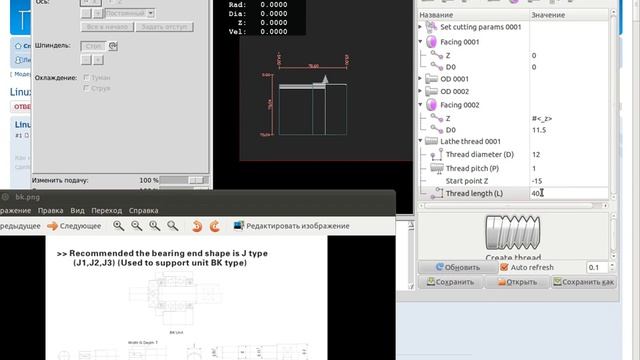Expand the Set cutting params 0001 node
This screenshot has height=360, width=640.
click(x=420, y=27)
